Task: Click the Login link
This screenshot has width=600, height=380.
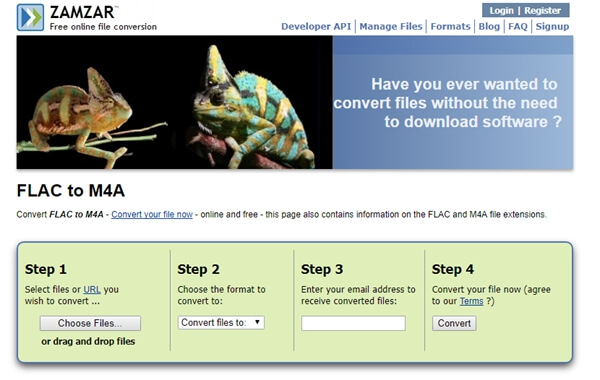Action: pyautogui.click(x=501, y=10)
